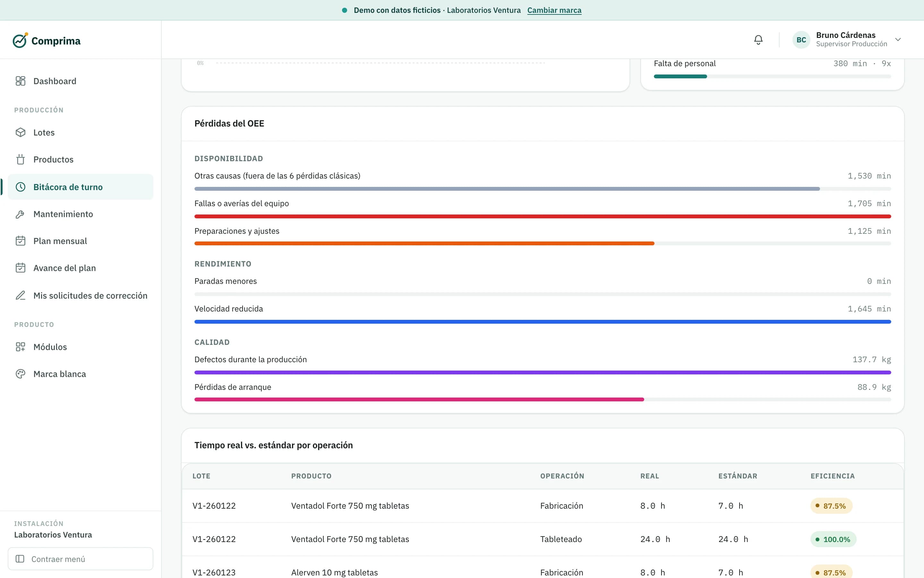
Task: Open Marca blanca settings
Action: (81, 374)
